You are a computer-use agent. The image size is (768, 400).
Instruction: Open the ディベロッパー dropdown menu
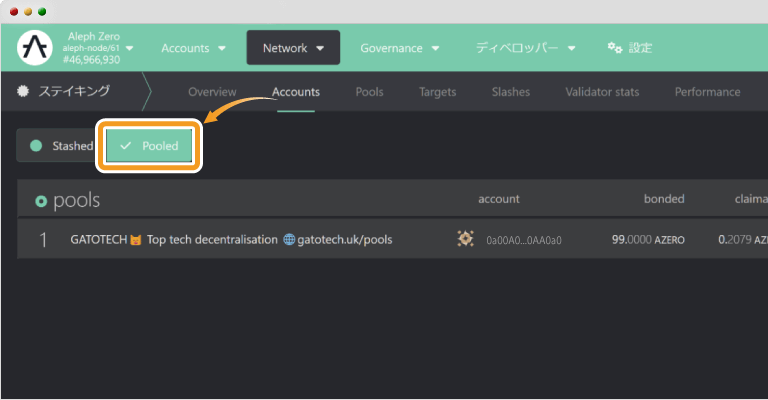(x=526, y=48)
